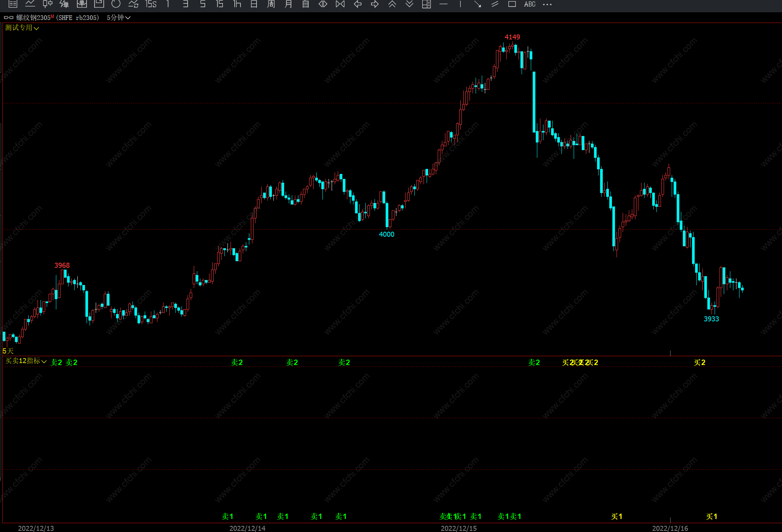The image size is (782, 532).
Task: Toggle the 15s period button
Action: 151,4
